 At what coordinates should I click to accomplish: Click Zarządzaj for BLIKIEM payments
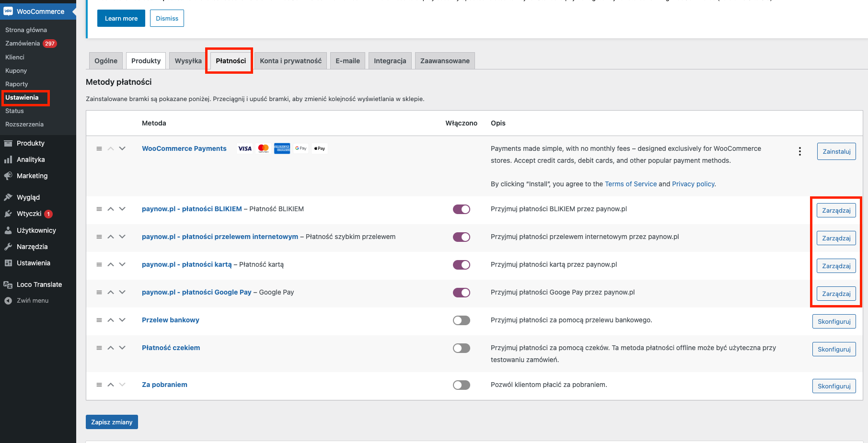pyautogui.click(x=836, y=210)
